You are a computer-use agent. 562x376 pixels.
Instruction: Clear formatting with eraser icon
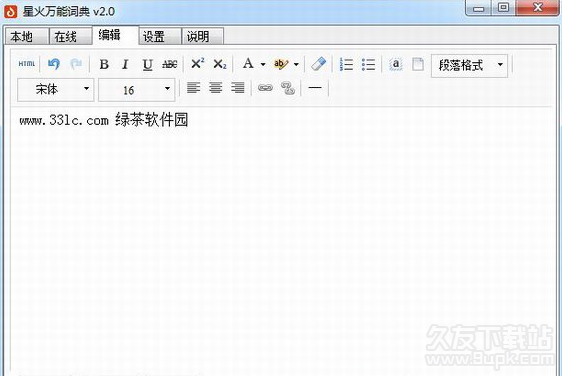tap(318, 64)
